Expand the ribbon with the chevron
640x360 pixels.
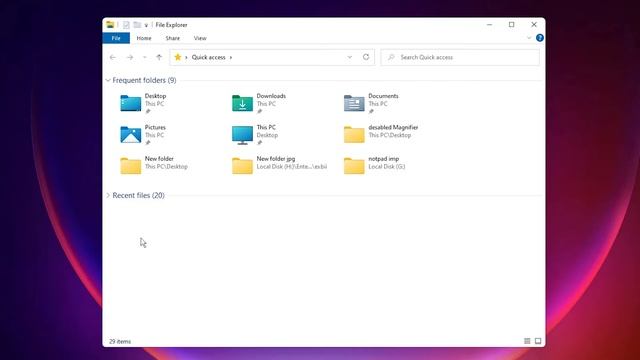tap(529, 38)
